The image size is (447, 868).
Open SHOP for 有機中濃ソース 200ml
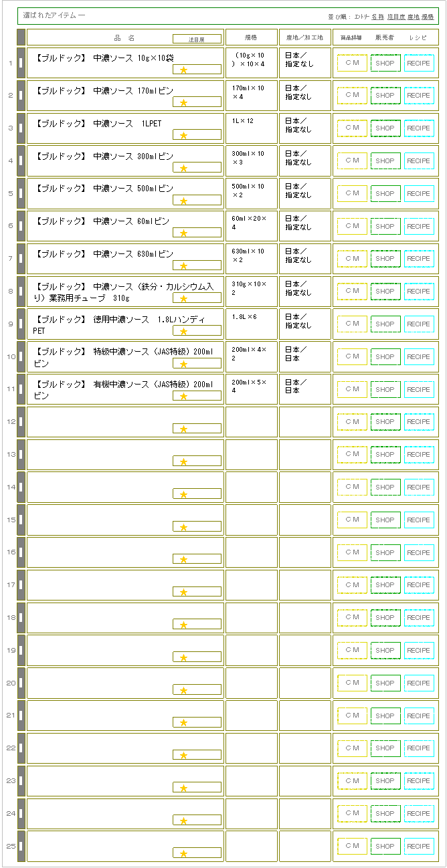click(385, 389)
